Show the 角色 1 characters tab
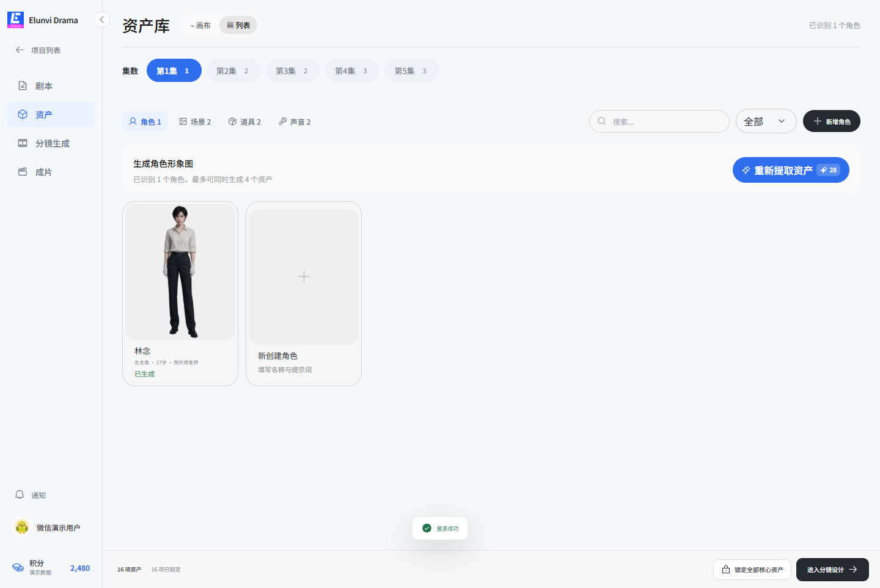The image size is (880, 588). pos(145,122)
